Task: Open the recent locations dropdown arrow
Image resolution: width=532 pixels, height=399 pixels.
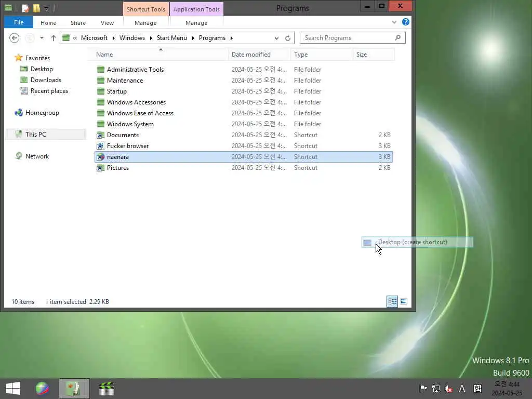Action: click(42, 37)
